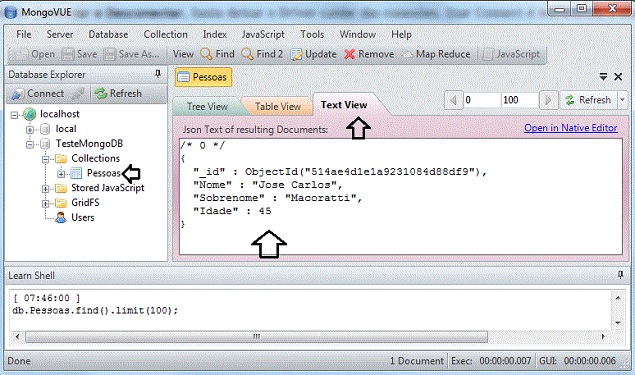Click the View toolbar button

point(183,54)
